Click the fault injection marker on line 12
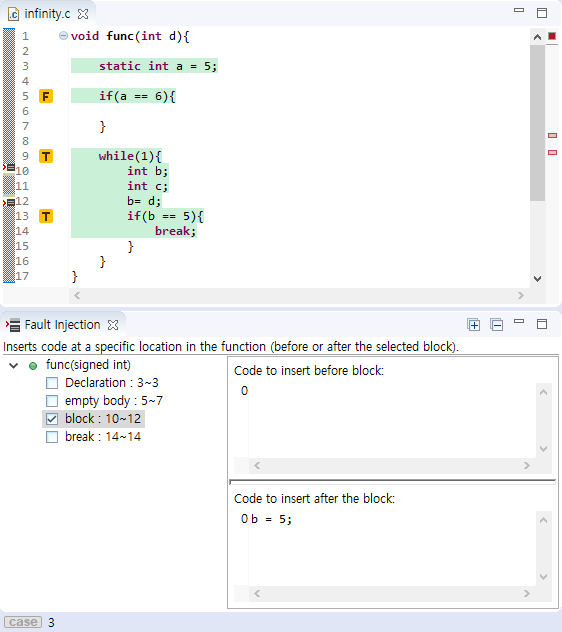This screenshot has height=632, width=562. [9, 202]
